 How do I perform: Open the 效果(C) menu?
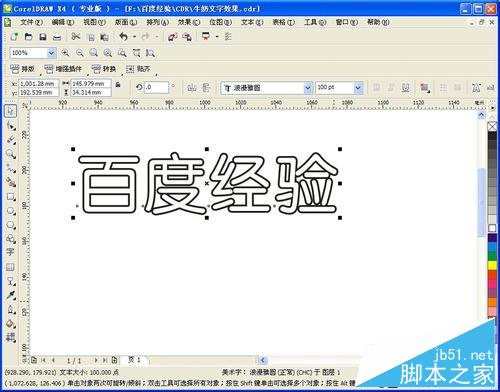click(x=189, y=22)
